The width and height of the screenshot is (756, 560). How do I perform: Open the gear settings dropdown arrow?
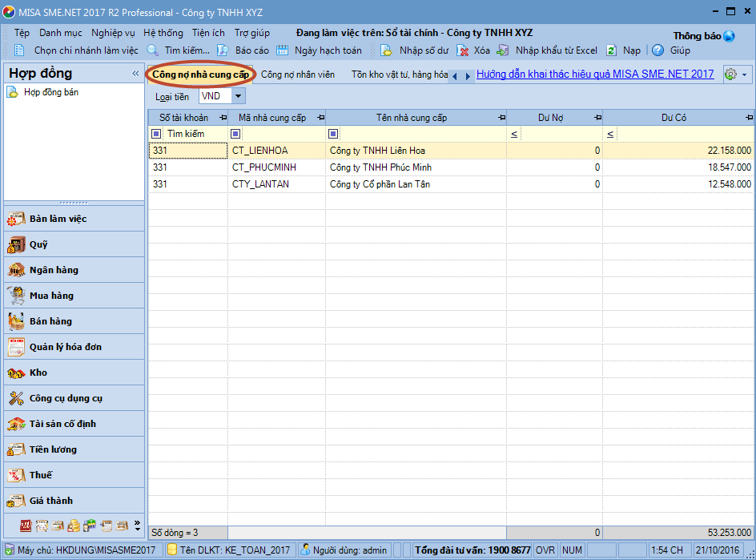click(x=745, y=75)
